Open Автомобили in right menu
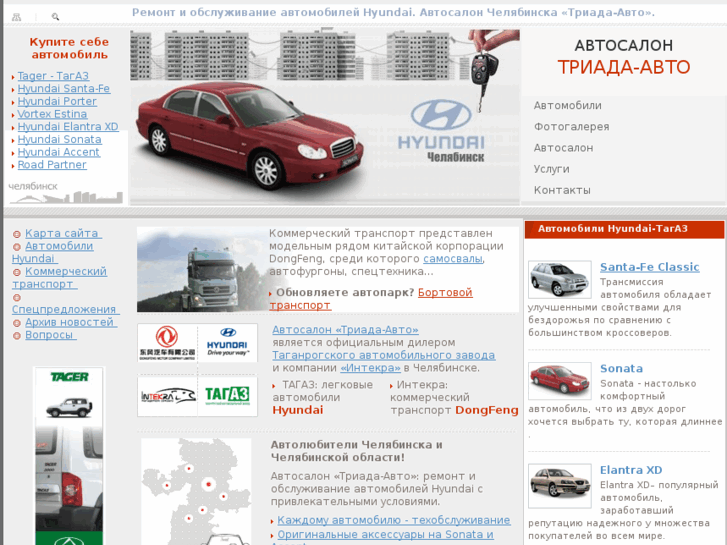 coord(568,105)
